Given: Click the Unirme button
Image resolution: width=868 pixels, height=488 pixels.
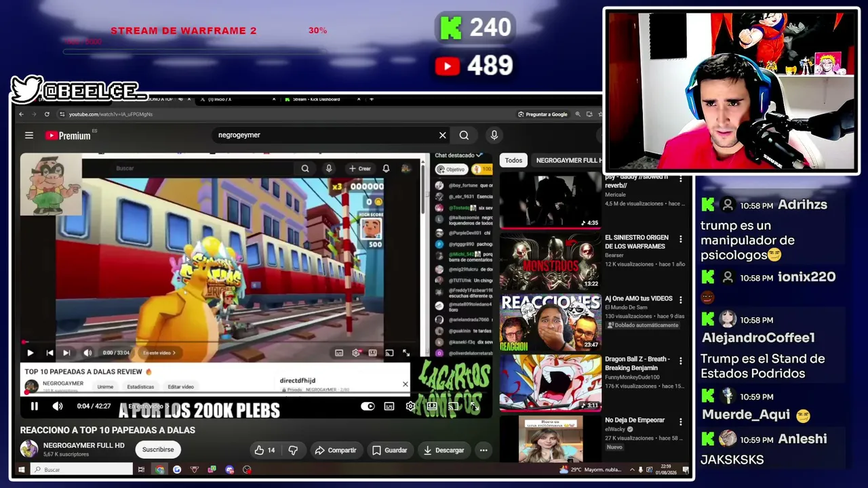Looking at the screenshot, I should (105, 387).
